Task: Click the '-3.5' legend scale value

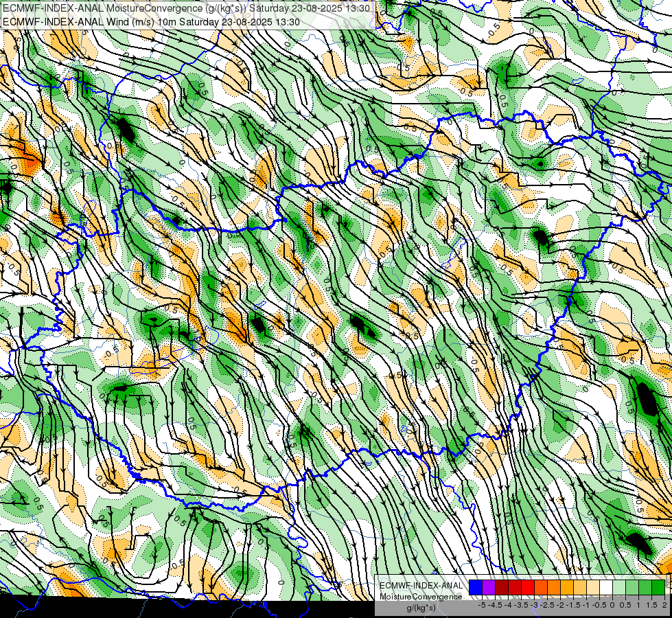Action: [521, 605]
